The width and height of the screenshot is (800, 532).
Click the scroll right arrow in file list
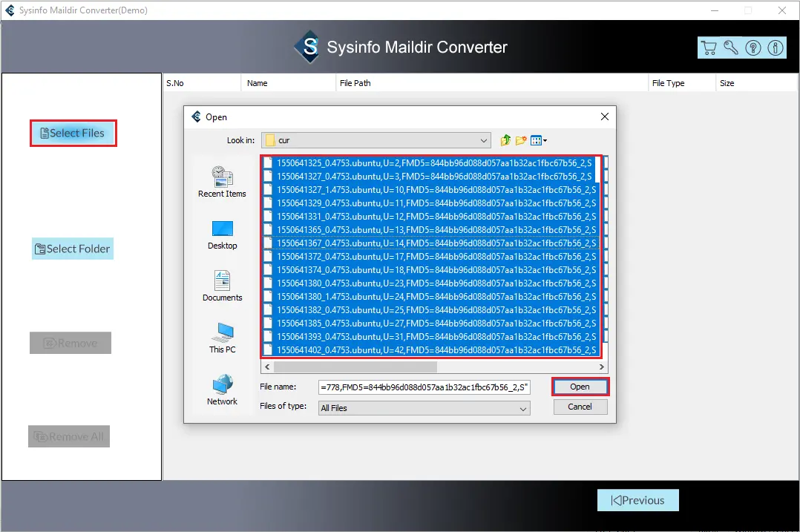(x=602, y=367)
